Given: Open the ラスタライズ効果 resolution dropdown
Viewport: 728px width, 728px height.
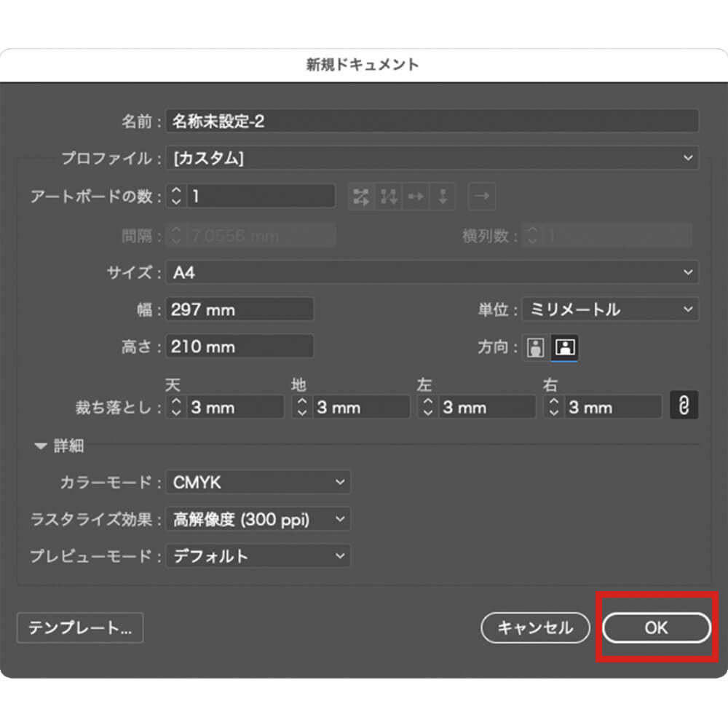Looking at the screenshot, I should (258, 519).
